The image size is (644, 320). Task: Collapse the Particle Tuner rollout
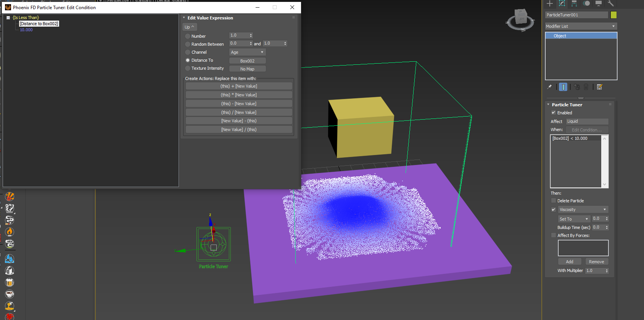pyautogui.click(x=548, y=105)
